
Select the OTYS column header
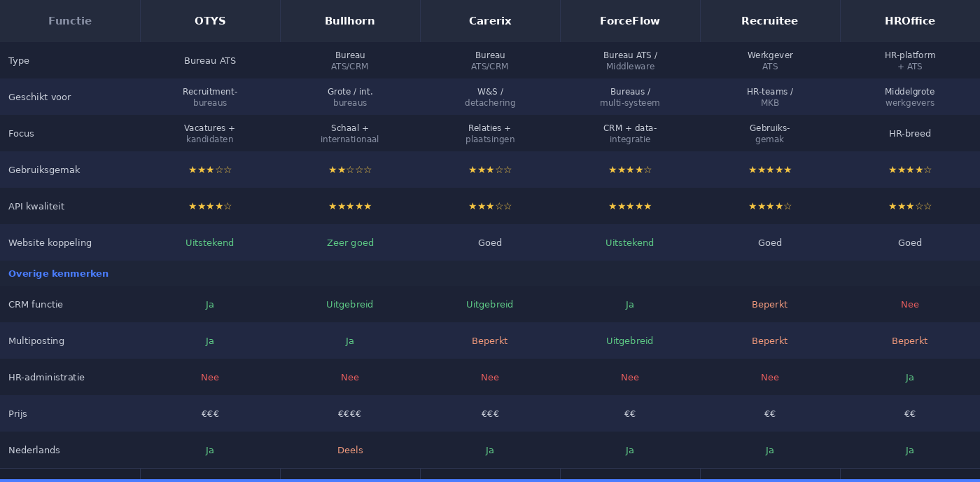pyautogui.click(x=210, y=21)
